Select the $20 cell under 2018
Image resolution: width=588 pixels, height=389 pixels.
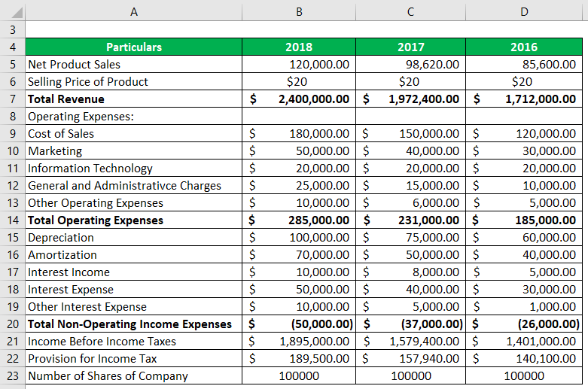[299, 81]
